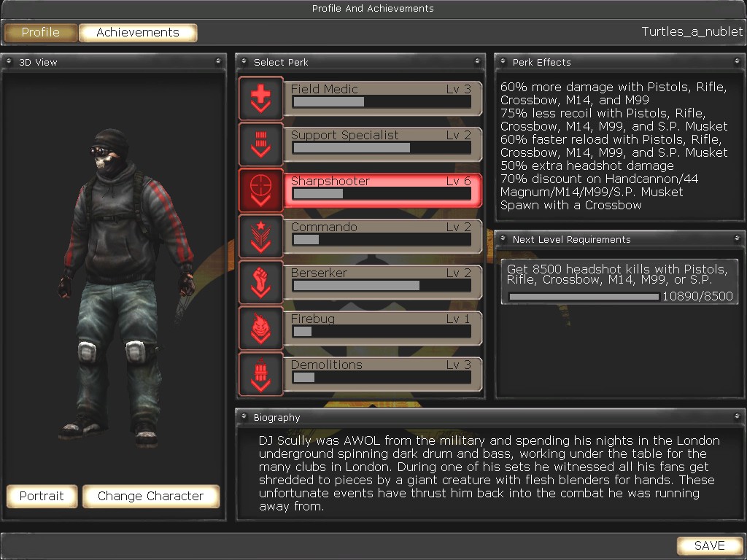747x560 pixels.
Task: Click the username Turtles_a_nublet
Action: pos(692,31)
